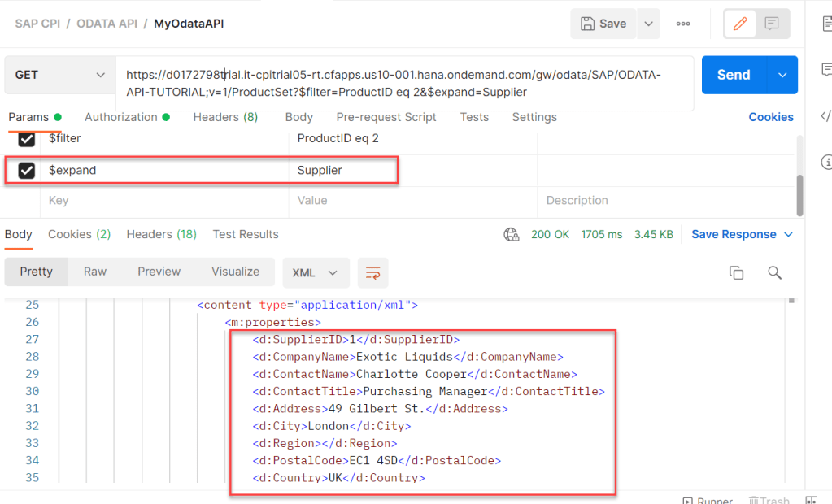Open the GET method dropdown
832x504 pixels.
(60, 75)
